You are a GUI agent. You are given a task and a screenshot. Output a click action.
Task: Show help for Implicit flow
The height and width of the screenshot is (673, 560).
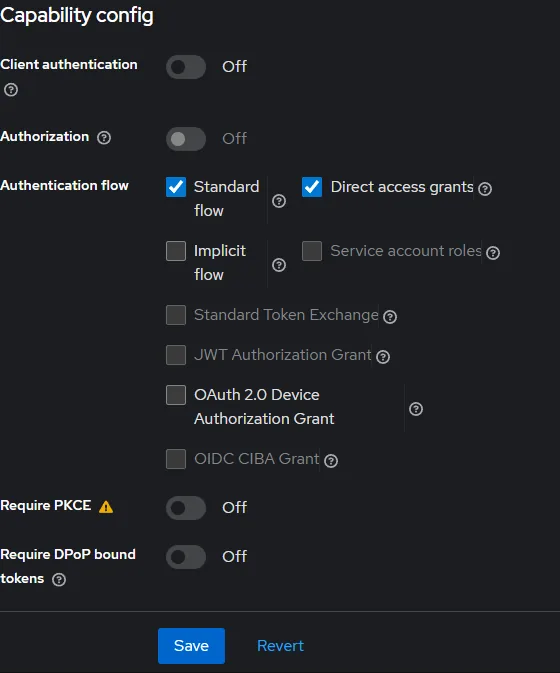[279, 265]
